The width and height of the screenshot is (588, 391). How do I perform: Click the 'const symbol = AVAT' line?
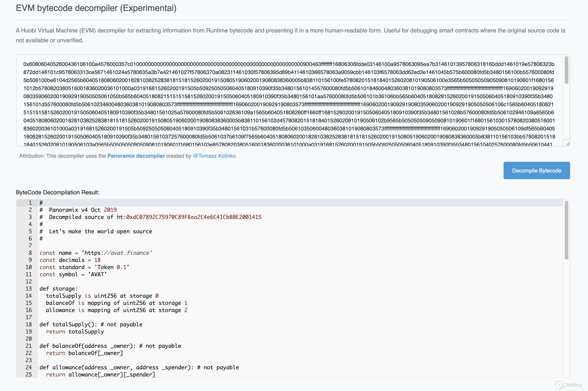tap(73, 274)
